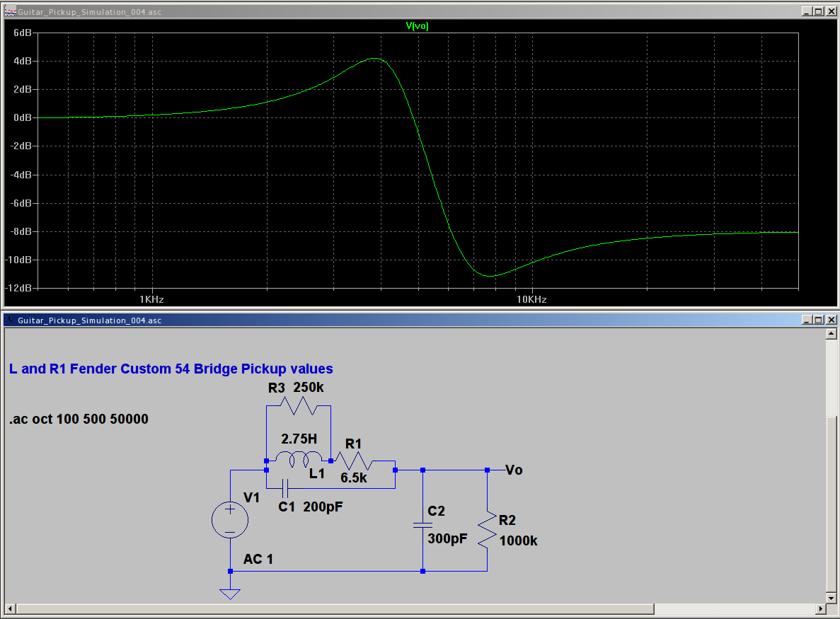Minimize the schematic window
The height and width of the screenshot is (619, 840).
point(806,320)
